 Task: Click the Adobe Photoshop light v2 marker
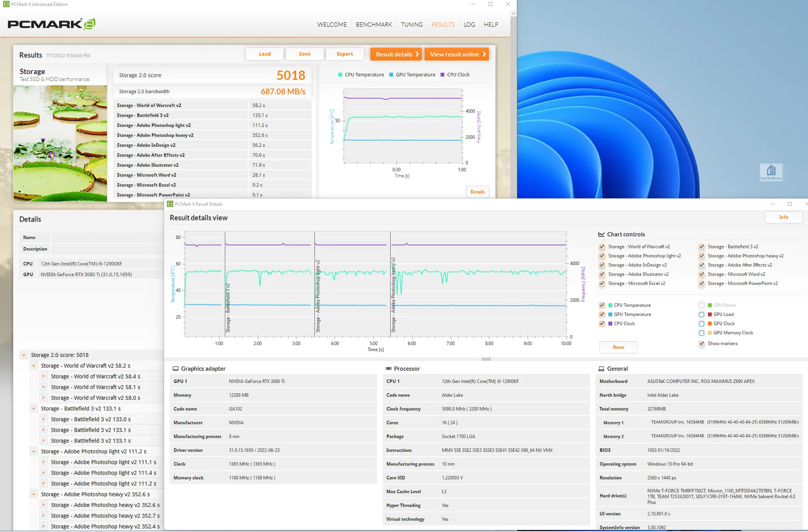pos(317,296)
